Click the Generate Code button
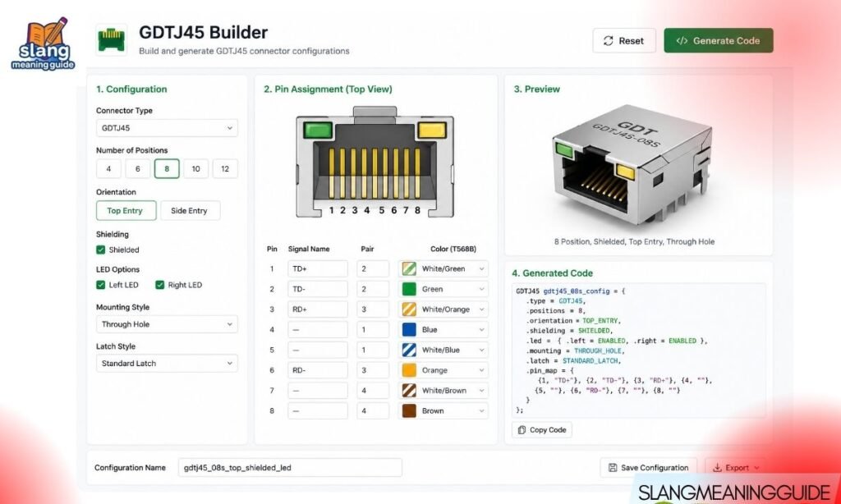Image resolution: width=841 pixels, height=504 pixels. pos(718,41)
